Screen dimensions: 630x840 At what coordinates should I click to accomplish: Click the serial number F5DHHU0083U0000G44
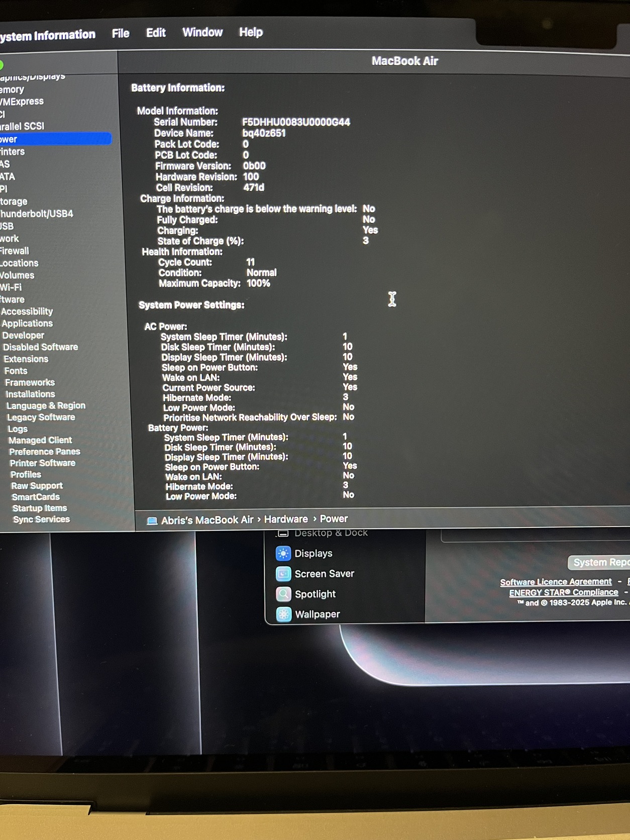point(296,122)
